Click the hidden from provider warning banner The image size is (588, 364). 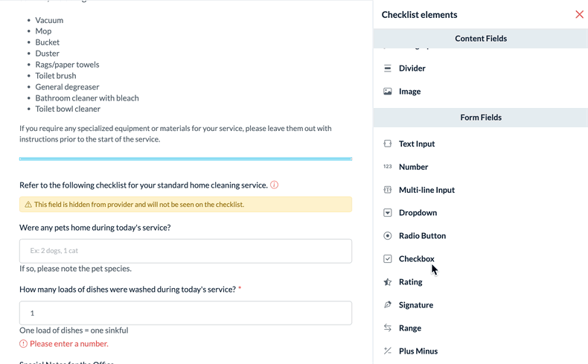[185, 204]
